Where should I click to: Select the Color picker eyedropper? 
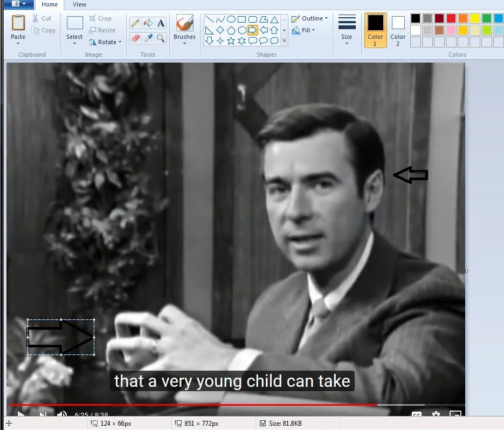(147, 38)
